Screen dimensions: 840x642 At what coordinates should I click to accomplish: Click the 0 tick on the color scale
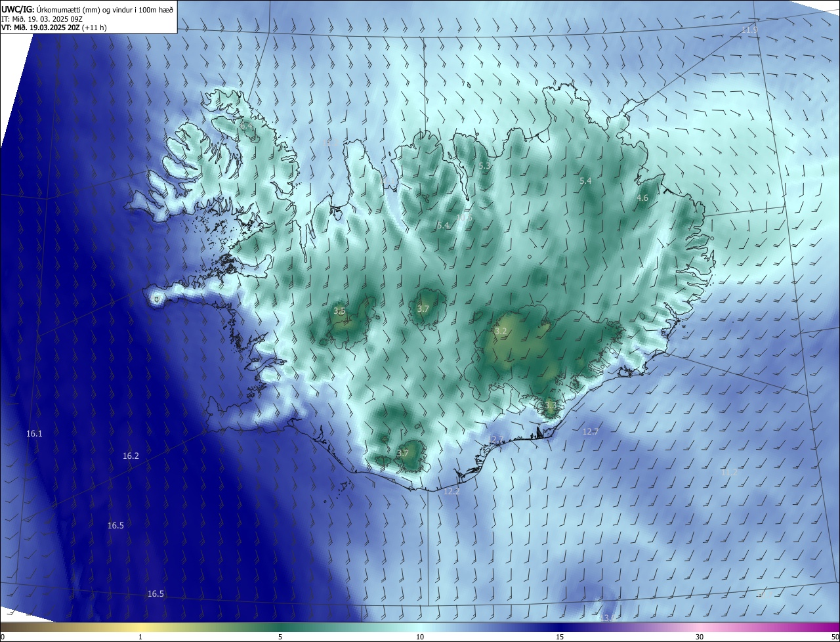pyautogui.click(x=3, y=637)
